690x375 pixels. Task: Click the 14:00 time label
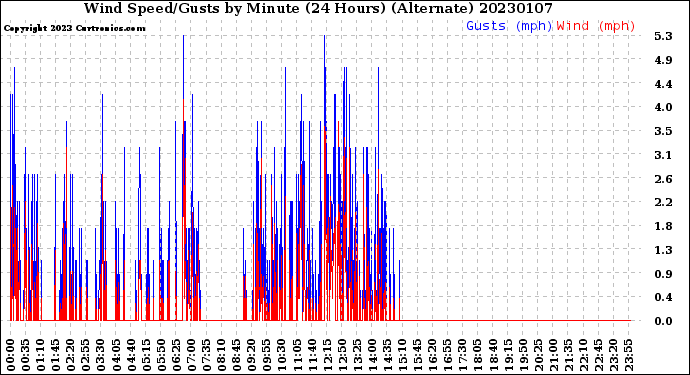[372, 355]
